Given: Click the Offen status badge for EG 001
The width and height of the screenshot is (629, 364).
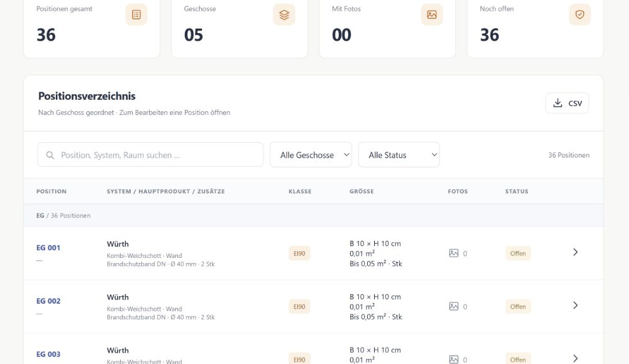Looking at the screenshot, I should click(518, 253).
